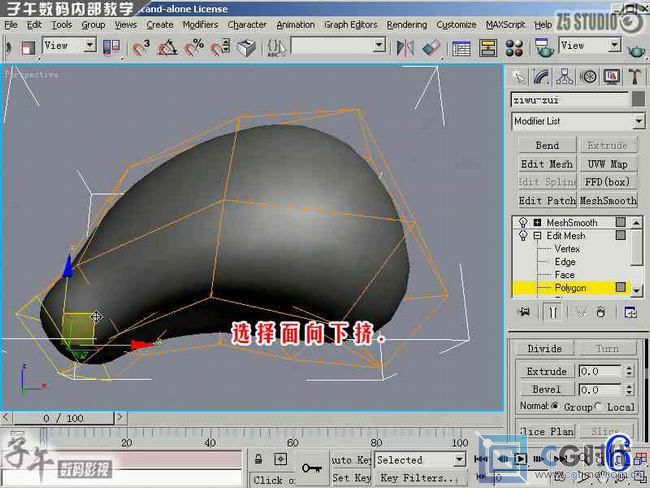Click the Bend modifier button

[x=547, y=146]
